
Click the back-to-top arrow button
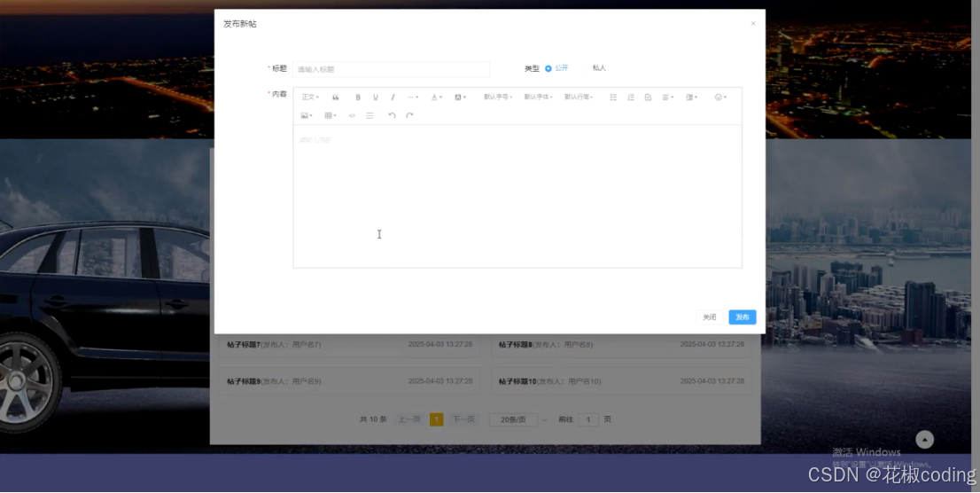click(x=925, y=440)
